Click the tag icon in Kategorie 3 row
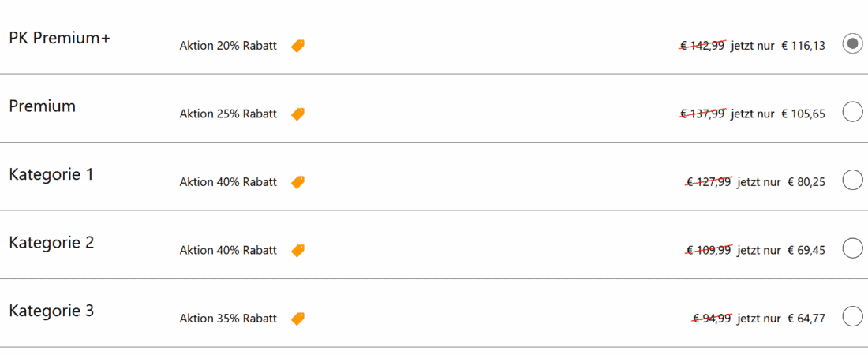 297,319
